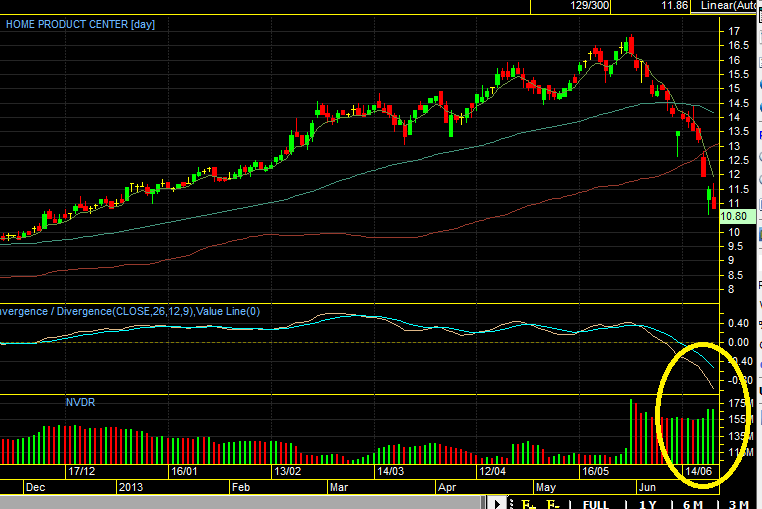Click the 2013 year label
762x509 pixels.
pyautogui.click(x=131, y=487)
